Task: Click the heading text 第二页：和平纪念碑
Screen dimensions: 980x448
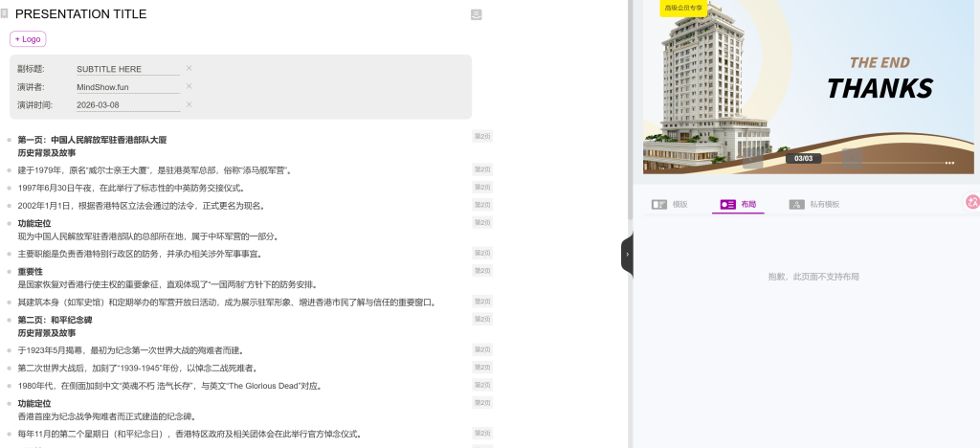Action: click(x=55, y=320)
